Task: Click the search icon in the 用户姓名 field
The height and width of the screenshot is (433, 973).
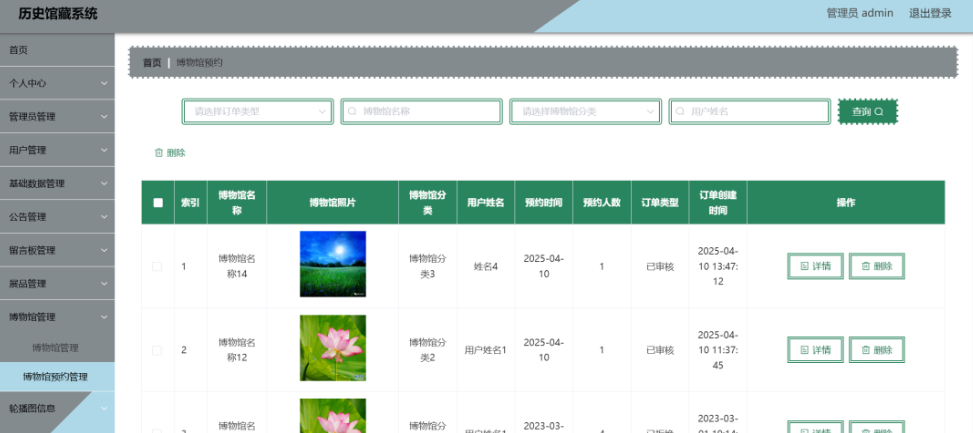Action: coord(680,112)
